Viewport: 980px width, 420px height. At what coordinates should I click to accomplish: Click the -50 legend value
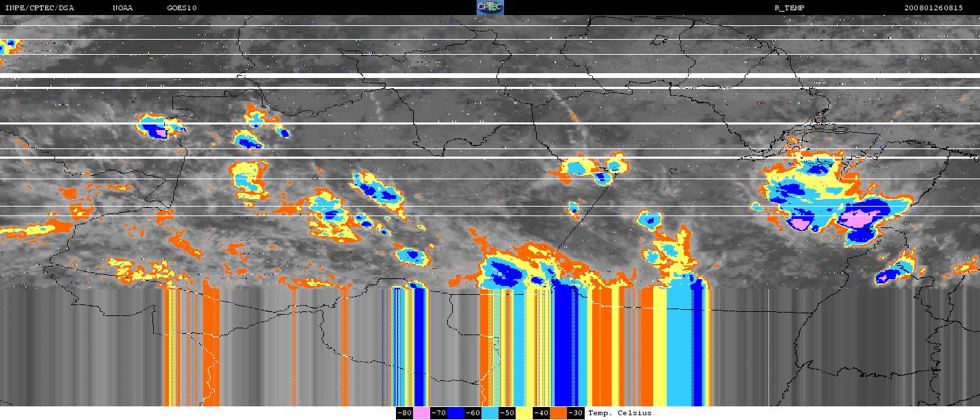[507, 413]
